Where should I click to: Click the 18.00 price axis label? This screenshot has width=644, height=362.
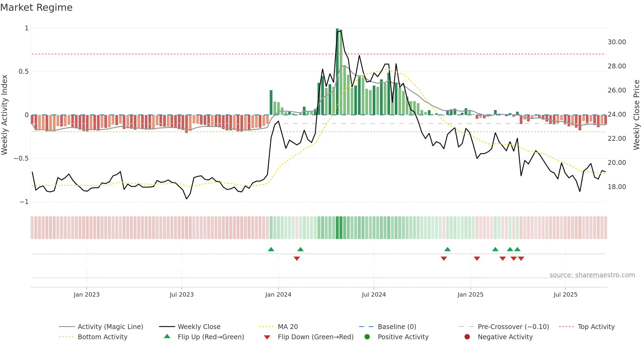click(x=617, y=187)
